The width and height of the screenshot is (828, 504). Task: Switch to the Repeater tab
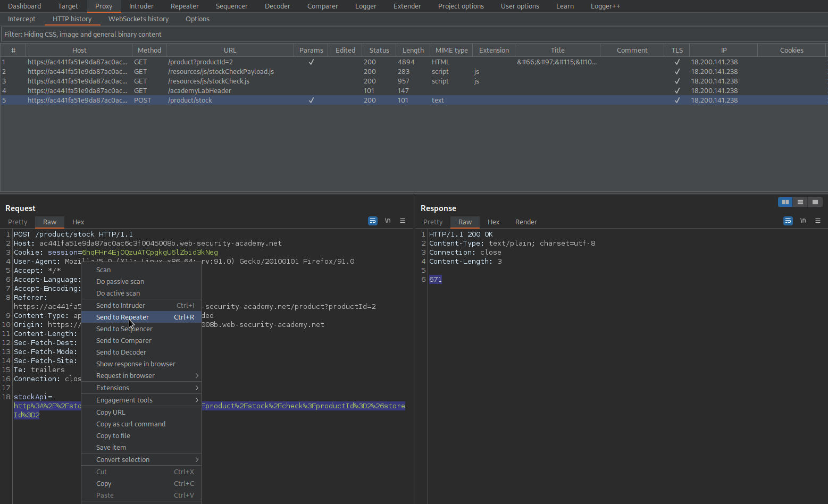[x=185, y=6]
